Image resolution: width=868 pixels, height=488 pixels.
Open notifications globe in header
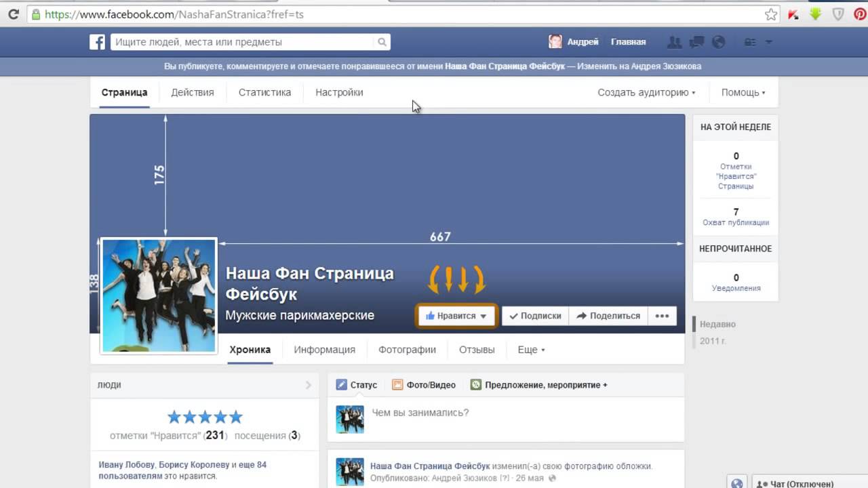click(x=719, y=42)
